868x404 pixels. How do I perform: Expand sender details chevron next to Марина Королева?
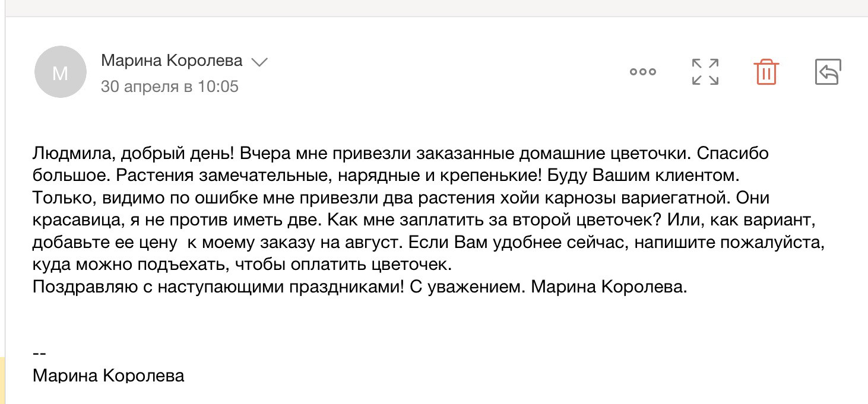pos(259,62)
